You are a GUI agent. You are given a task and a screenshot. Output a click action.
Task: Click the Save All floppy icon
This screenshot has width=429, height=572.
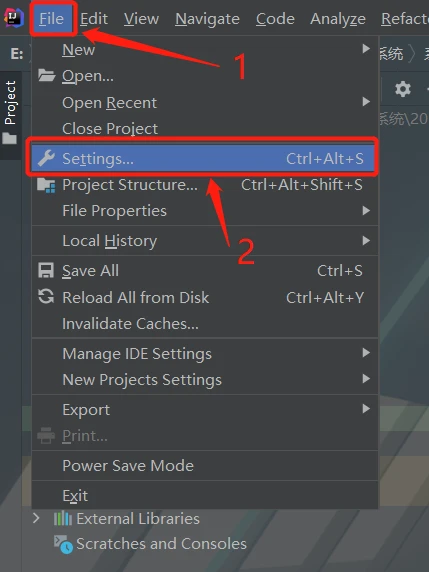pos(46,271)
